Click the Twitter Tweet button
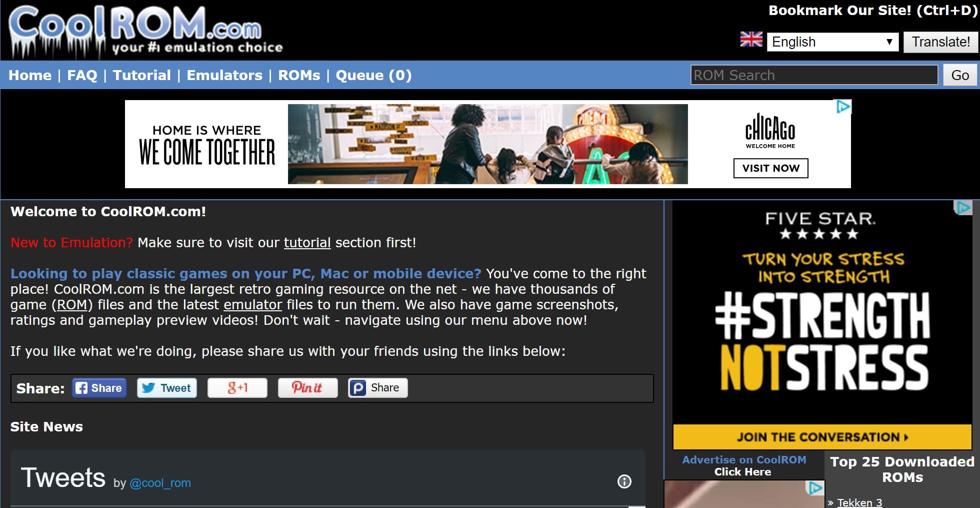 pyautogui.click(x=167, y=388)
